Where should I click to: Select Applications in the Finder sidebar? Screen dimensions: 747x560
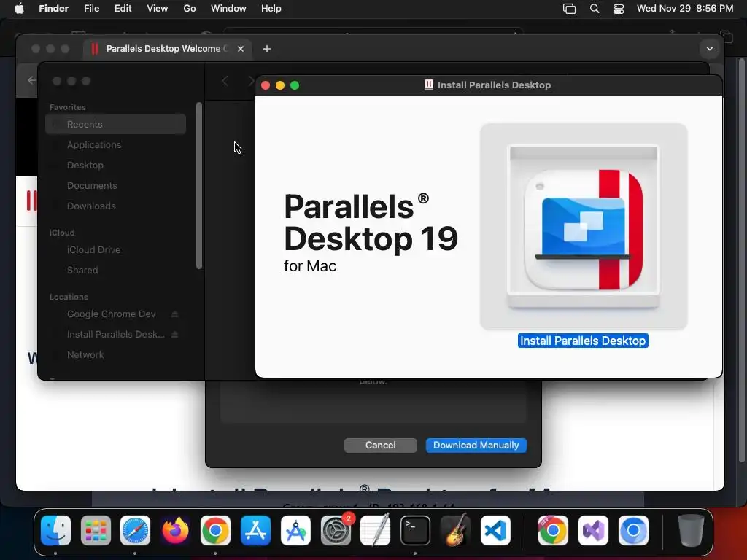pyautogui.click(x=116, y=145)
